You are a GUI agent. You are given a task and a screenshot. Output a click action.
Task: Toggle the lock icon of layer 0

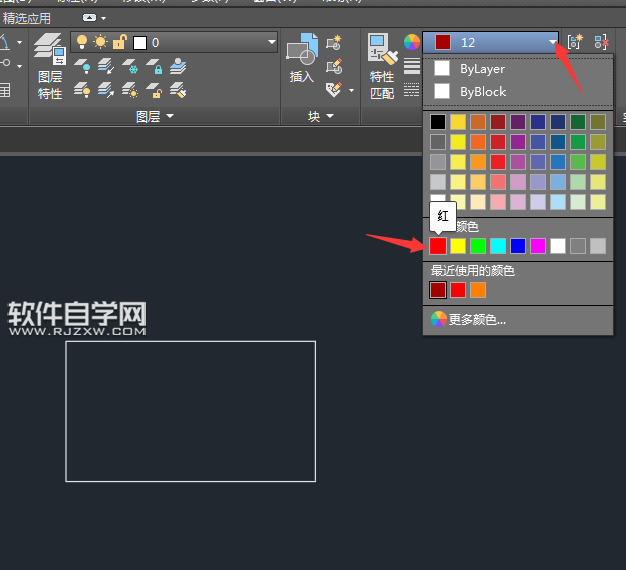[119, 42]
